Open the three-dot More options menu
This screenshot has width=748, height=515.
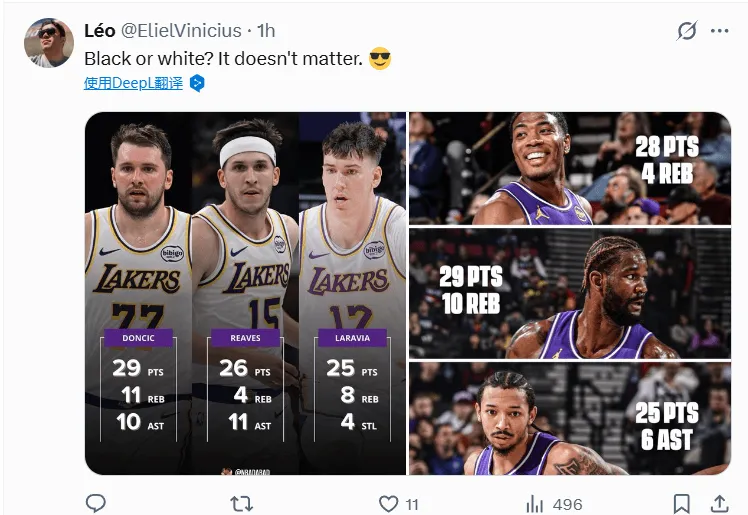pos(720,31)
